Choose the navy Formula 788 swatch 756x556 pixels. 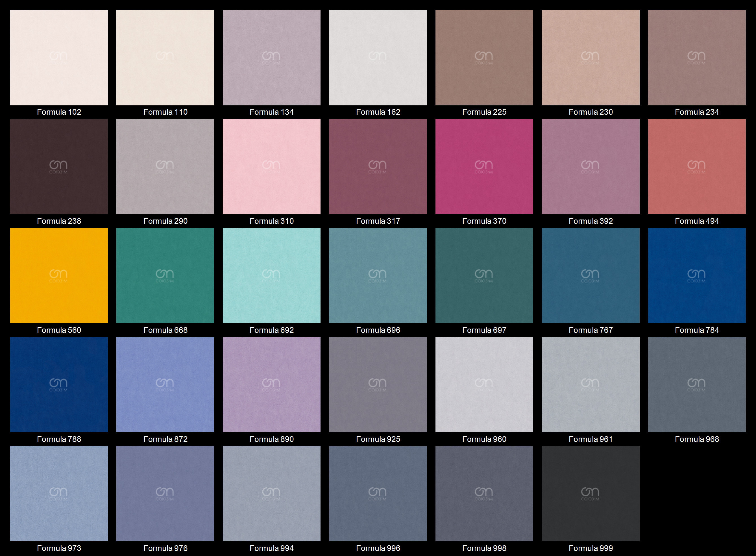point(59,385)
